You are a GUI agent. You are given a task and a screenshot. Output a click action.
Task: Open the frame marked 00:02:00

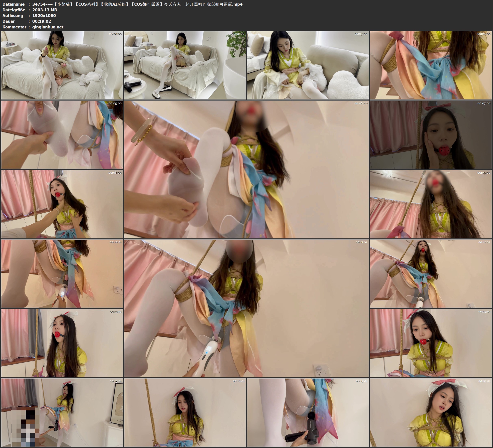tap(185, 65)
